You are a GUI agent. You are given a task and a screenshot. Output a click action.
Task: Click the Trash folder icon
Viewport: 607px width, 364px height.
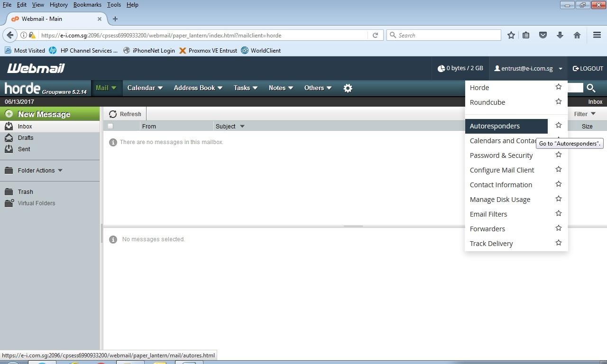pyautogui.click(x=9, y=191)
